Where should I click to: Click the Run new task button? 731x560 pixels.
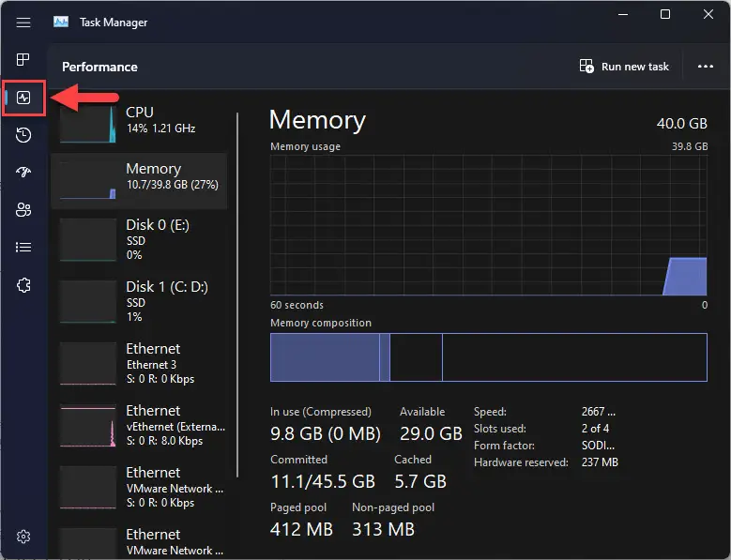(624, 67)
